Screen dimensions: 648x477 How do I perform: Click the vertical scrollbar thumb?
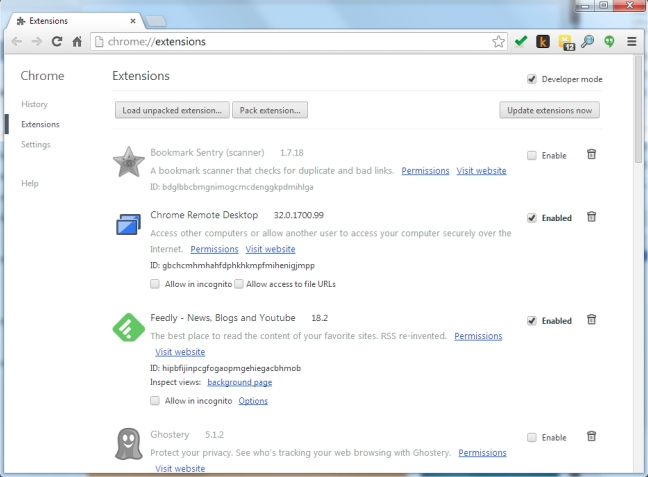pos(639,110)
